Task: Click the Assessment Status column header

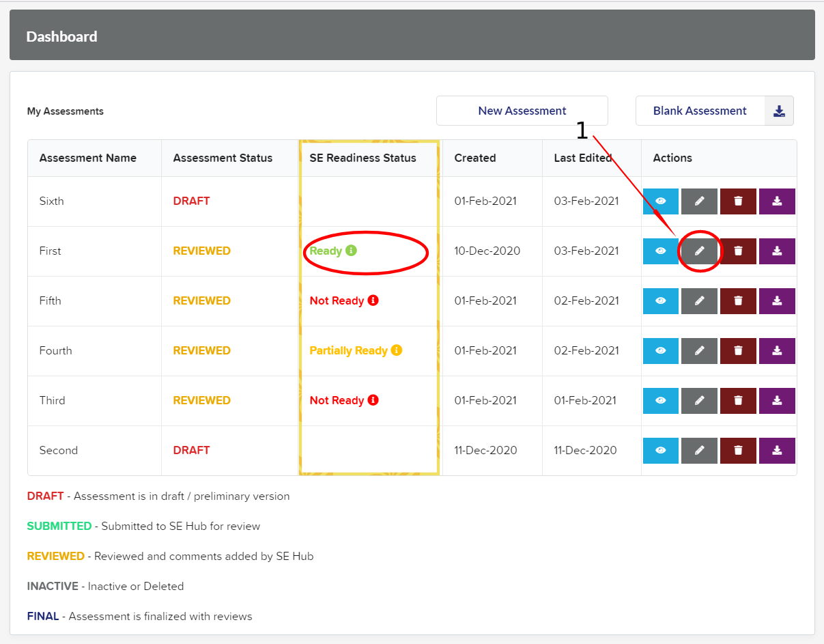Action: click(x=223, y=158)
